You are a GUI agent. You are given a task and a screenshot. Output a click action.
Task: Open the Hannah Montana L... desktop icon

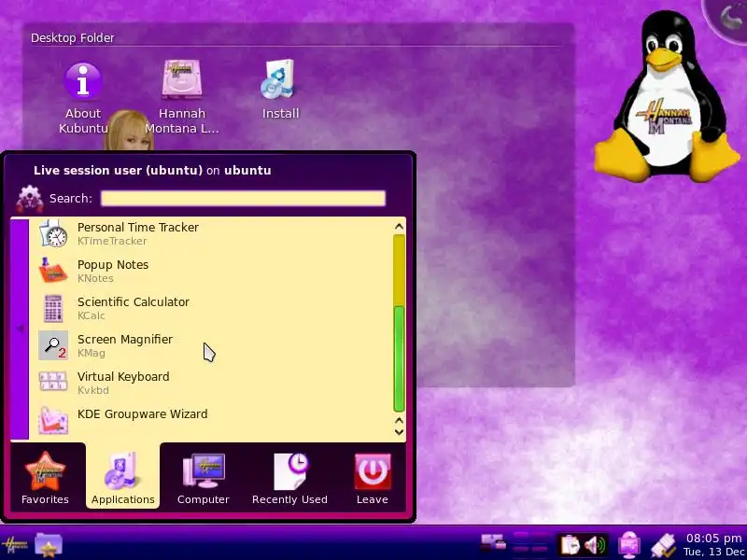click(182, 97)
